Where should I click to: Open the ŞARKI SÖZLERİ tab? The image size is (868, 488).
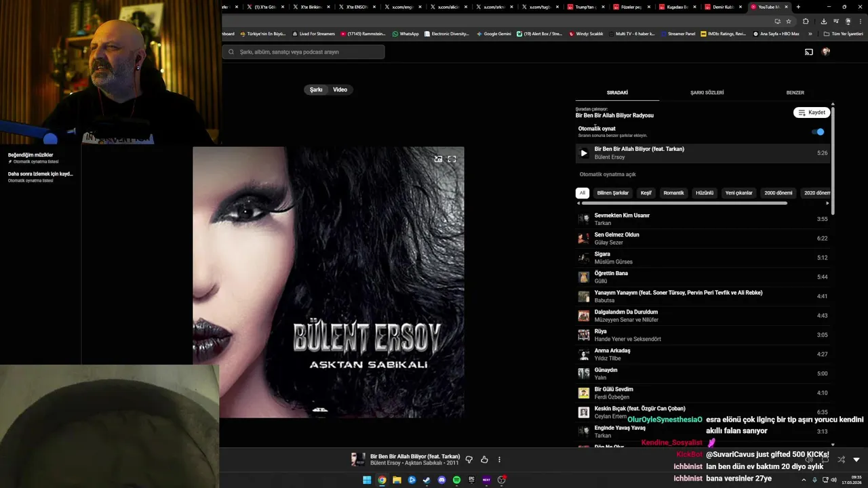(707, 93)
